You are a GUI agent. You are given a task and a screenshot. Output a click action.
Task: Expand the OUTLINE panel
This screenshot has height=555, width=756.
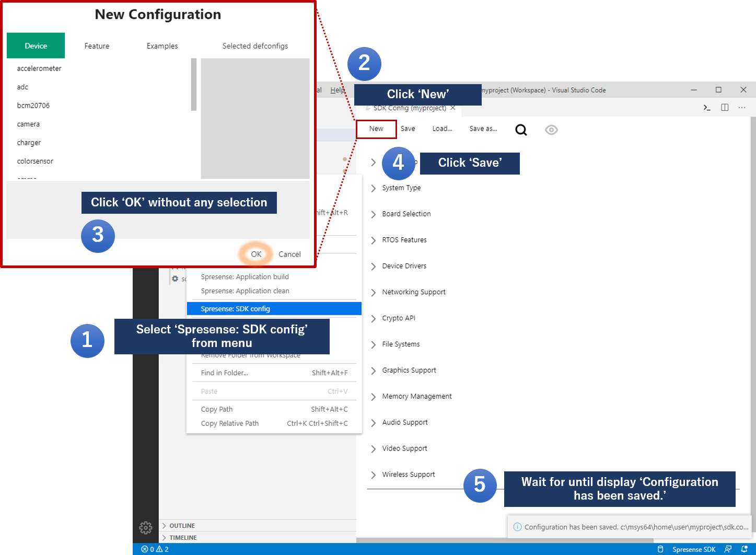[x=182, y=526]
